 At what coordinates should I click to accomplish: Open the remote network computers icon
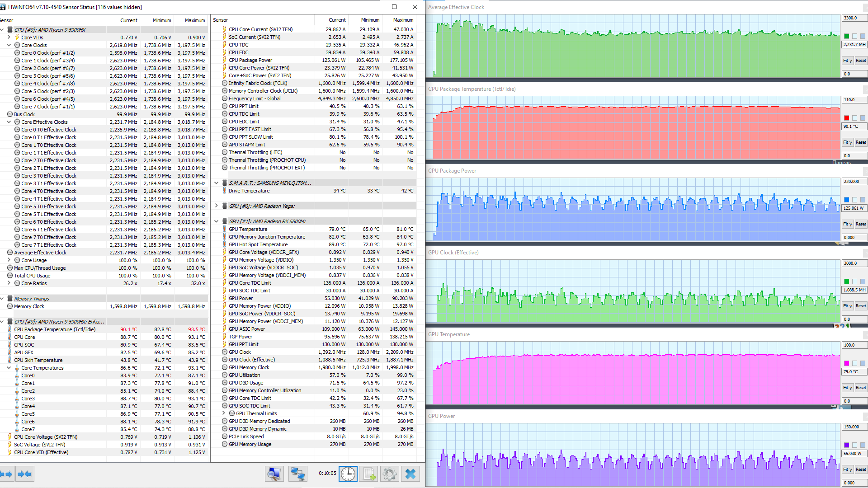[x=297, y=474]
